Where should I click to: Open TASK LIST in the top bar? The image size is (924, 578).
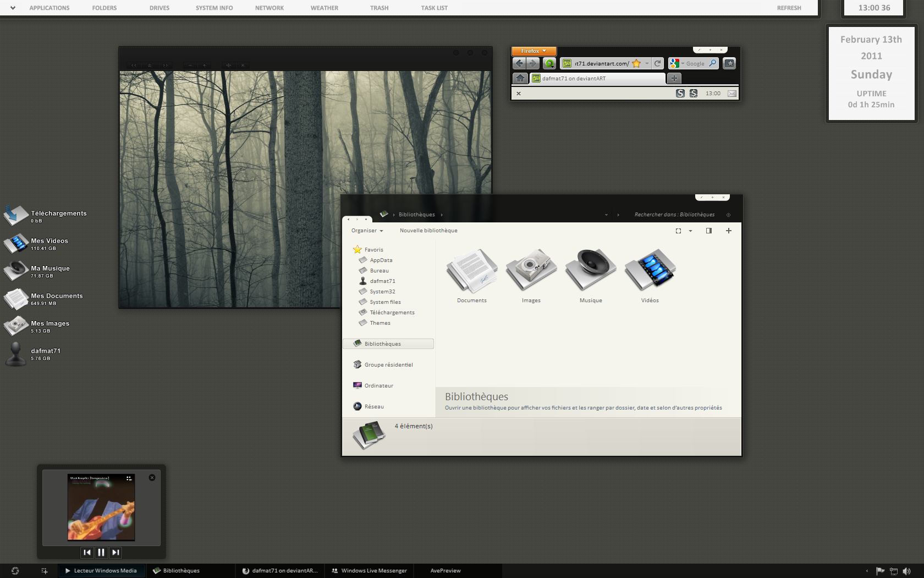tap(435, 8)
